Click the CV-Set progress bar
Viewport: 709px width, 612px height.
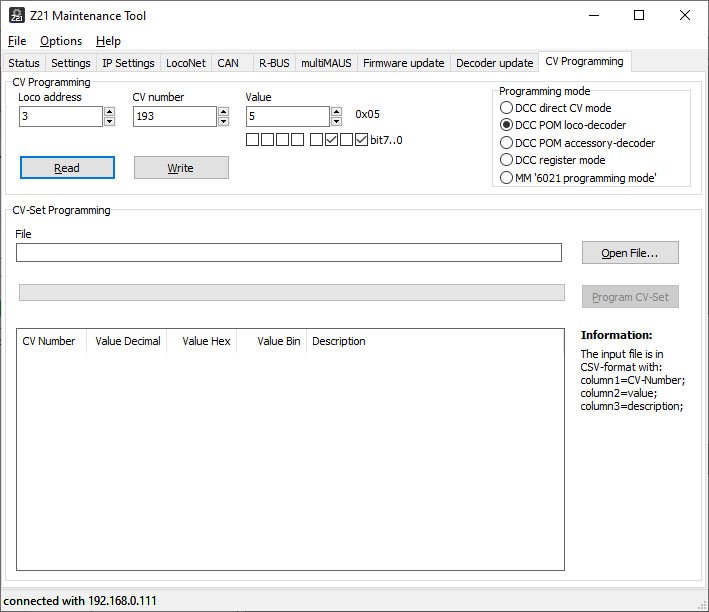pos(292,292)
